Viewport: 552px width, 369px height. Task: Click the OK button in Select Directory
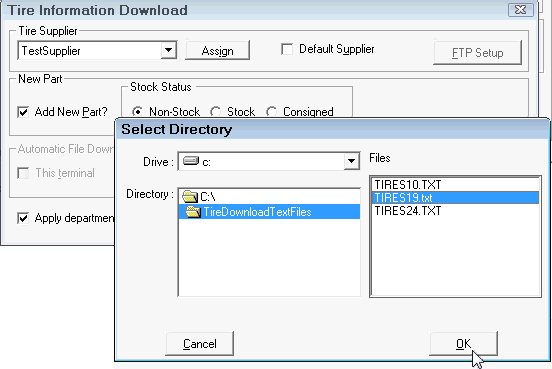463,343
